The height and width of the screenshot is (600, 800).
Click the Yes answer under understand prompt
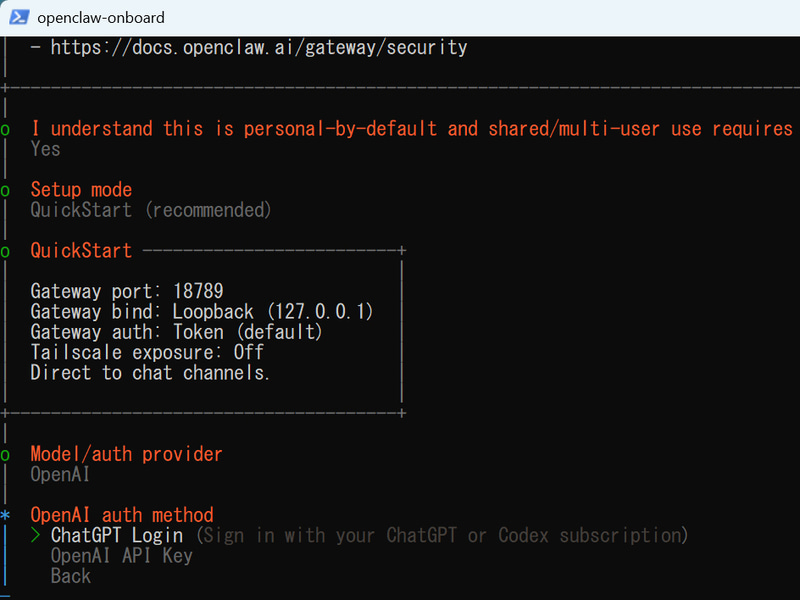click(x=45, y=149)
